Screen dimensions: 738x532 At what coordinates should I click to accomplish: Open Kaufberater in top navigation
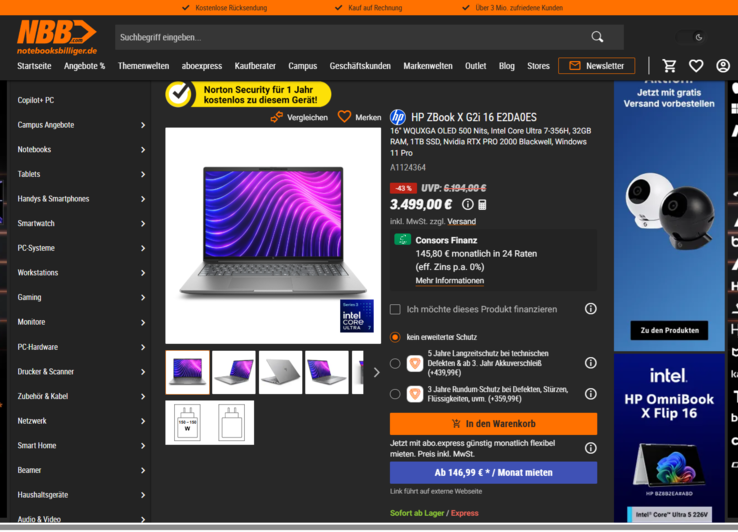coord(255,66)
